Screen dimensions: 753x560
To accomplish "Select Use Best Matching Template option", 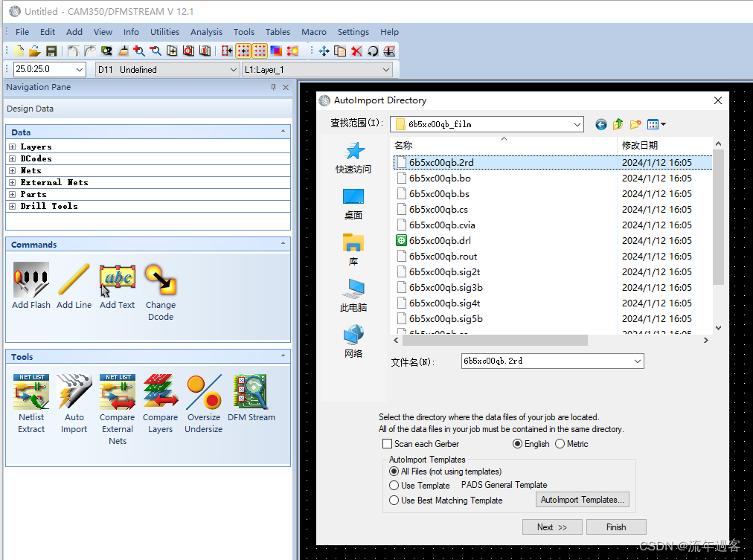I will coord(394,500).
